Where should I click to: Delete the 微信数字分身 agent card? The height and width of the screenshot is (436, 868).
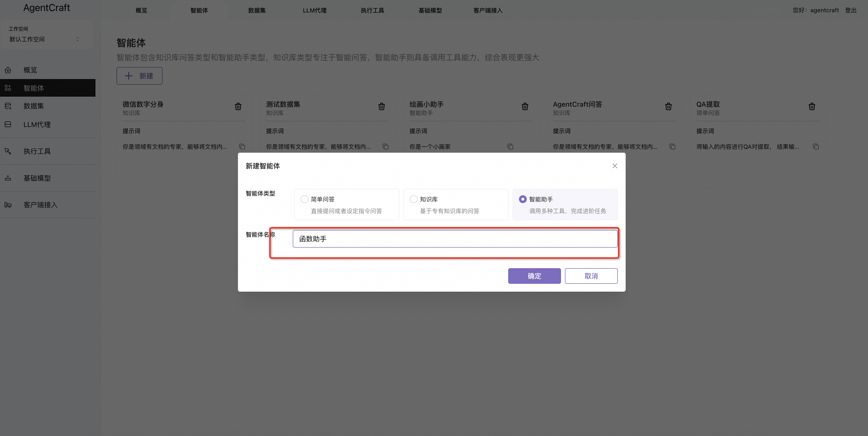click(x=238, y=106)
